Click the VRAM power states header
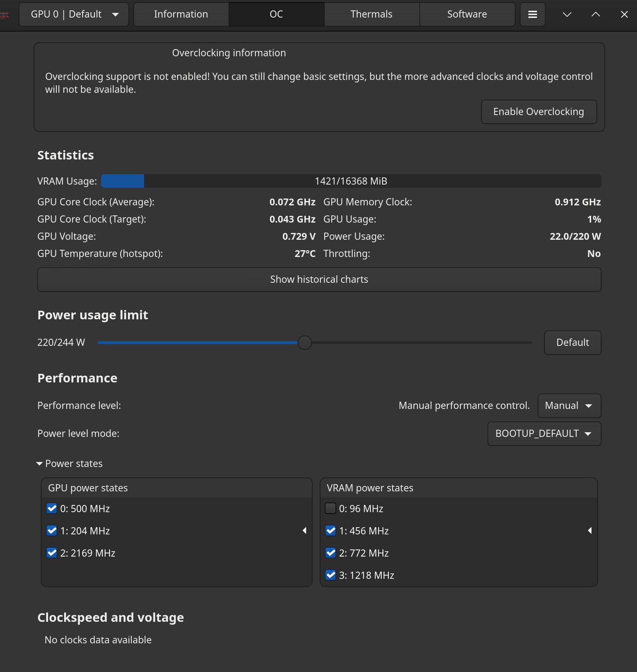Viewport: 637px width, 672px height. [370, 488]
